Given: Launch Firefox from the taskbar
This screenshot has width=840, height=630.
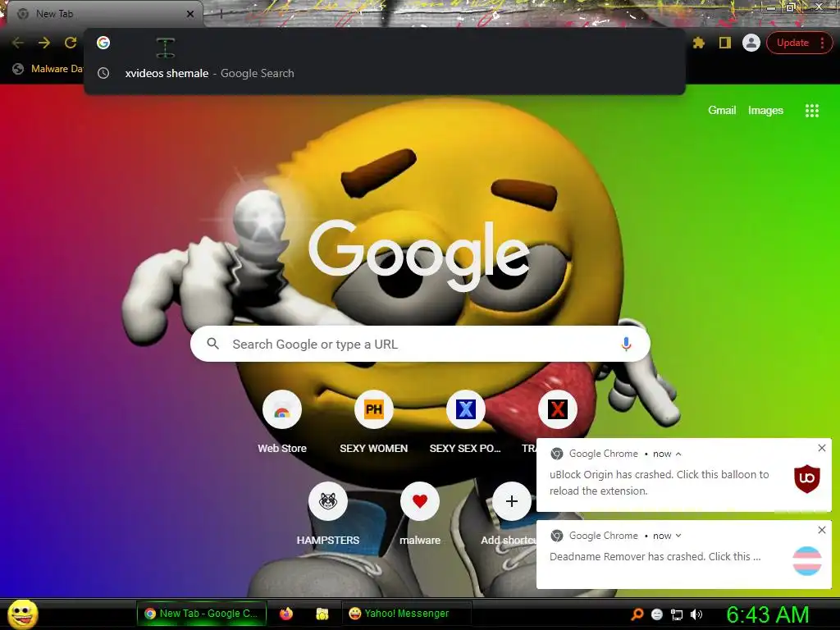Looking at the screenshot, I should pos(286,614).
